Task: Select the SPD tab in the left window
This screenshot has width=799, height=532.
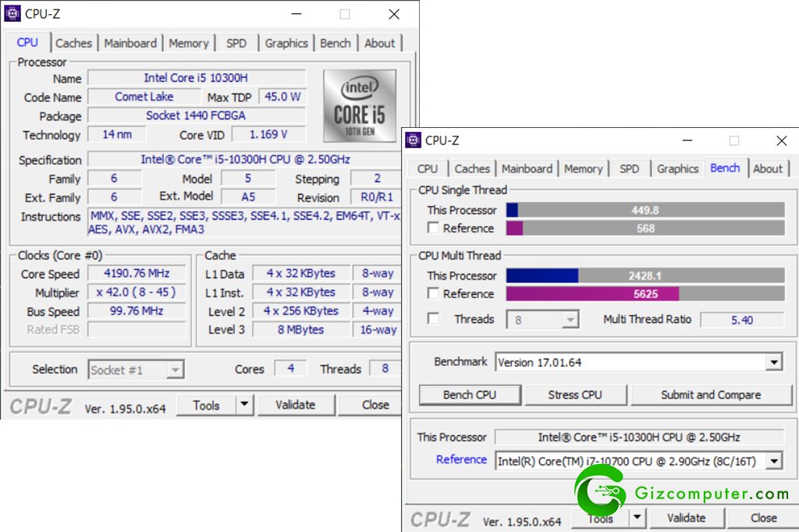Action: click(236, 44)
